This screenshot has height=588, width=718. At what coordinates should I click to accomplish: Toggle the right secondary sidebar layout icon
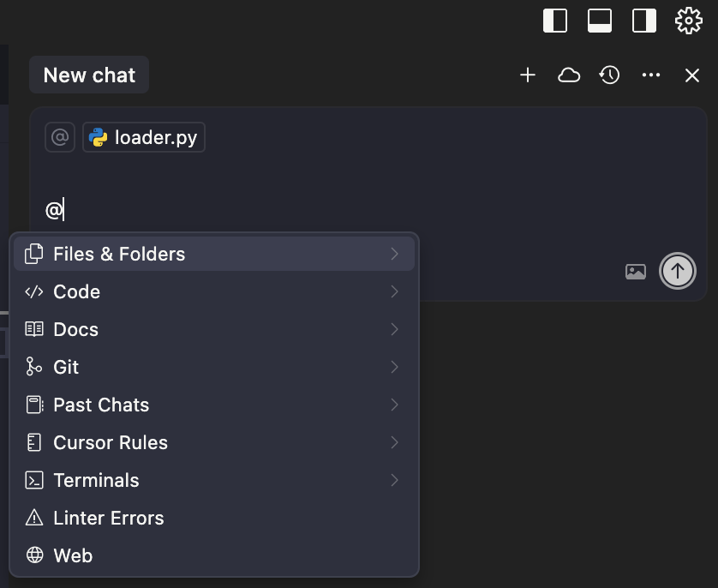click(643, 21)
